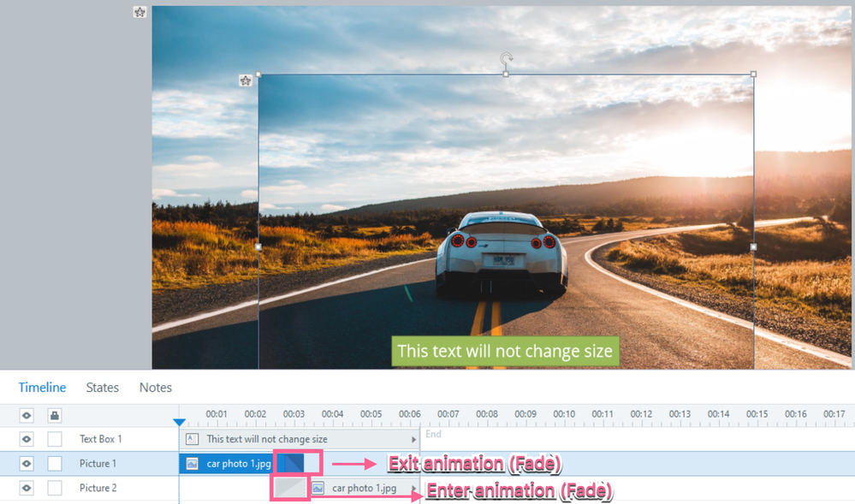Click the animation star icon beside slide corner
Viewport: 855px width, 504px height.
click(140, 12)
